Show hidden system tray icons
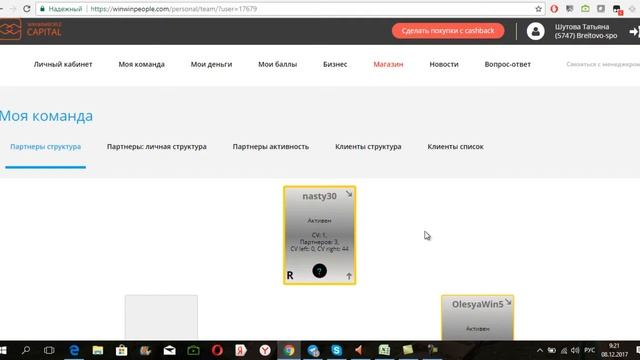This screenshot has width=640, height=360. click(540, 351)
